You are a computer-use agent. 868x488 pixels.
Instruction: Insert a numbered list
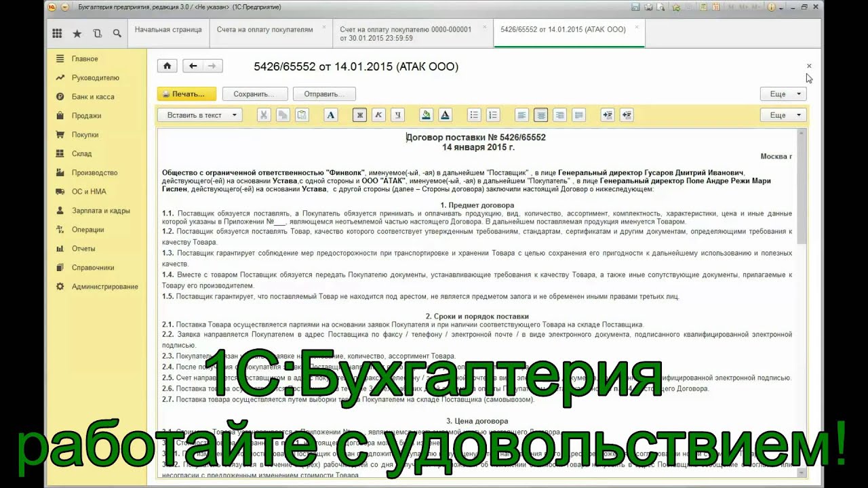(x=493, y=115)
